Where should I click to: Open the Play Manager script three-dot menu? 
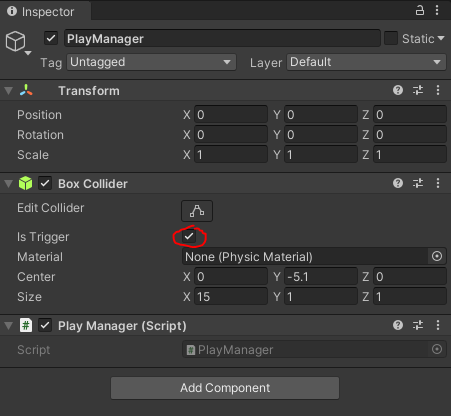(438, 325)
